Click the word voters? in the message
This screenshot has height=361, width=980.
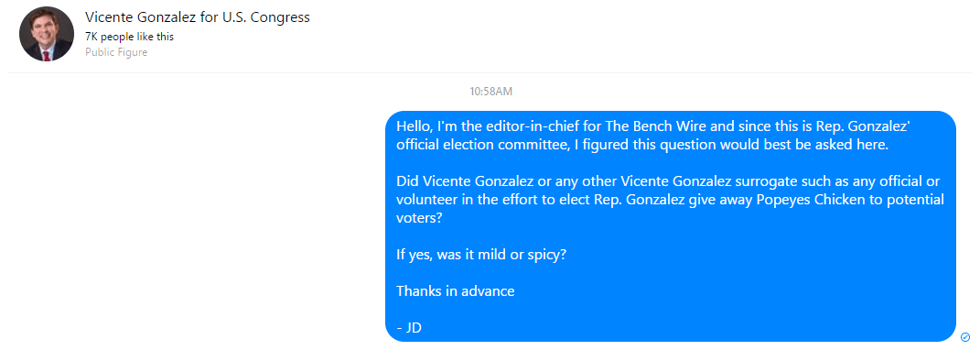pyautogui.click(x=417, y=218)
